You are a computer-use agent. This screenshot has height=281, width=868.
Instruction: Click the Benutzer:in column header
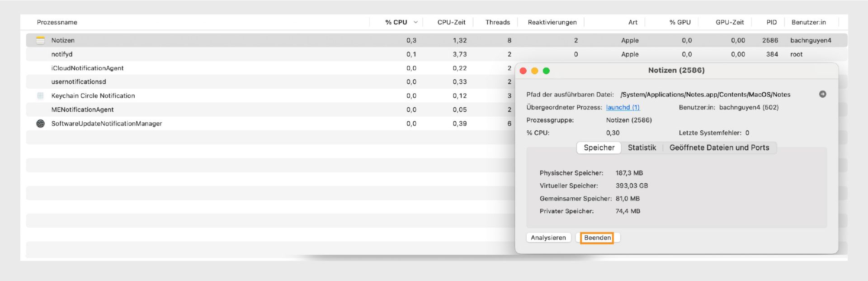pos(808,22)
